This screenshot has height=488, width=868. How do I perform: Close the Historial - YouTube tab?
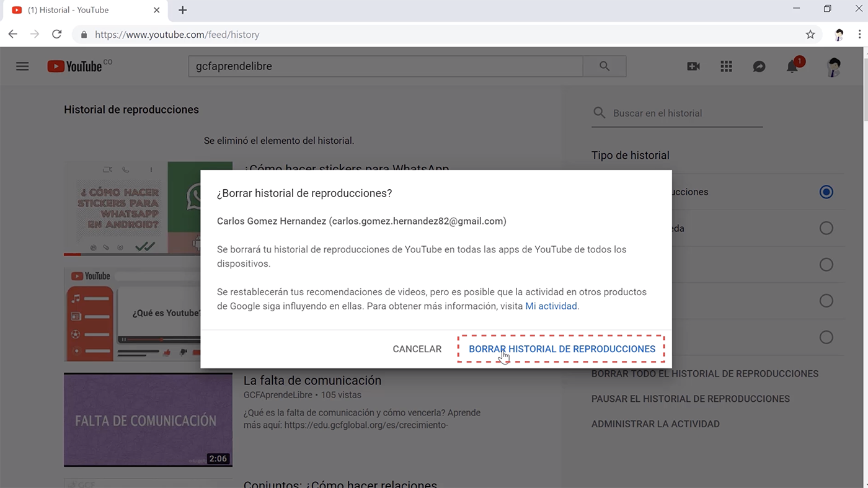pos(157,10)
